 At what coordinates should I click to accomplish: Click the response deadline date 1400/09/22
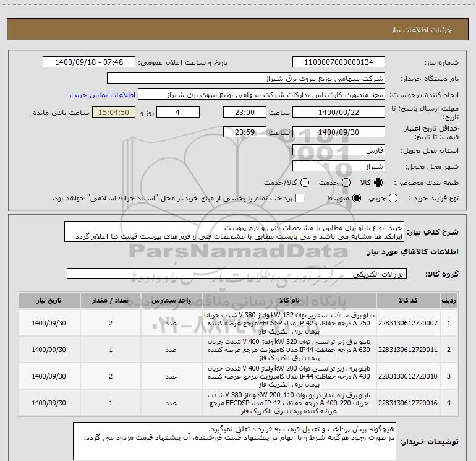339,112
